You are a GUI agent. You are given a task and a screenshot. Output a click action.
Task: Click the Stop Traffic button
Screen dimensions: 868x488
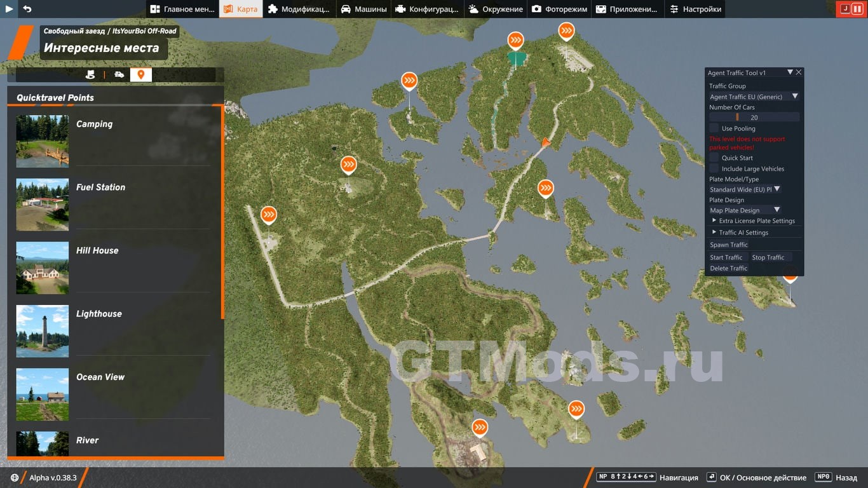tap(768, 257)
